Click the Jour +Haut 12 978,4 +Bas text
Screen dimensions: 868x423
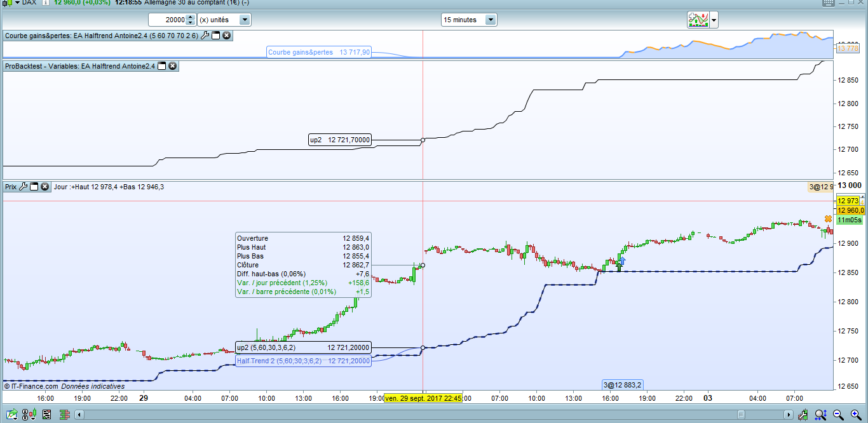pyautogui.click(x=109, y=187)
